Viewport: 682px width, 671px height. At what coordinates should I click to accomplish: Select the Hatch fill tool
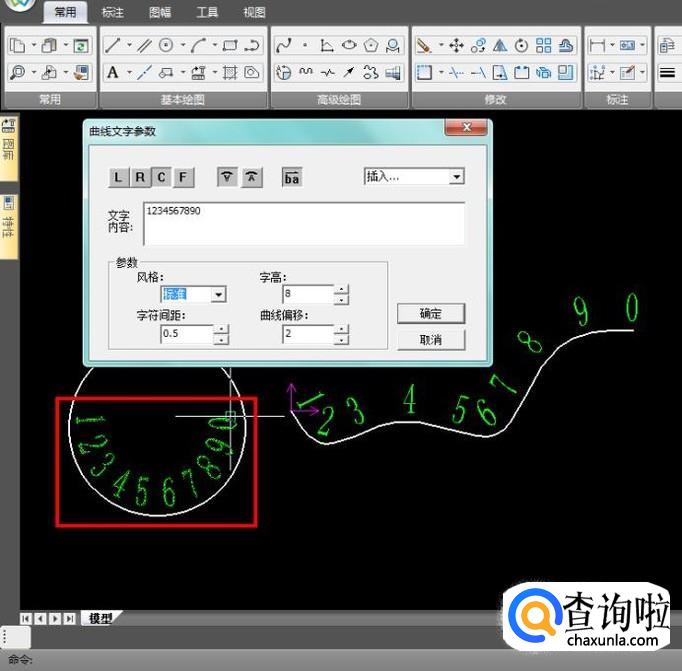point(230,73)
